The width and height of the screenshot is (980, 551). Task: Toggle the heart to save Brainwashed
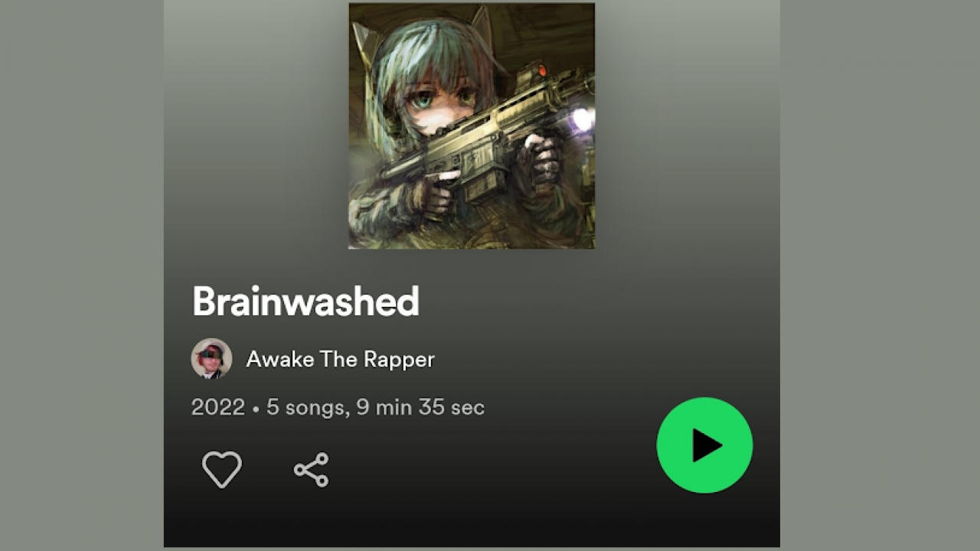(x=222, y=469)
